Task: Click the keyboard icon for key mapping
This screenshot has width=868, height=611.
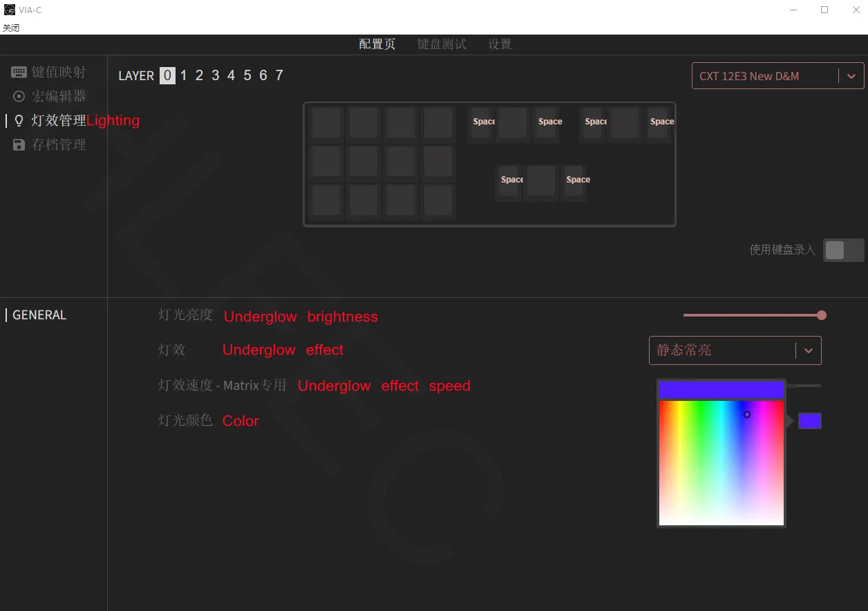Action: pyautogui.click(x=19, y=72)
